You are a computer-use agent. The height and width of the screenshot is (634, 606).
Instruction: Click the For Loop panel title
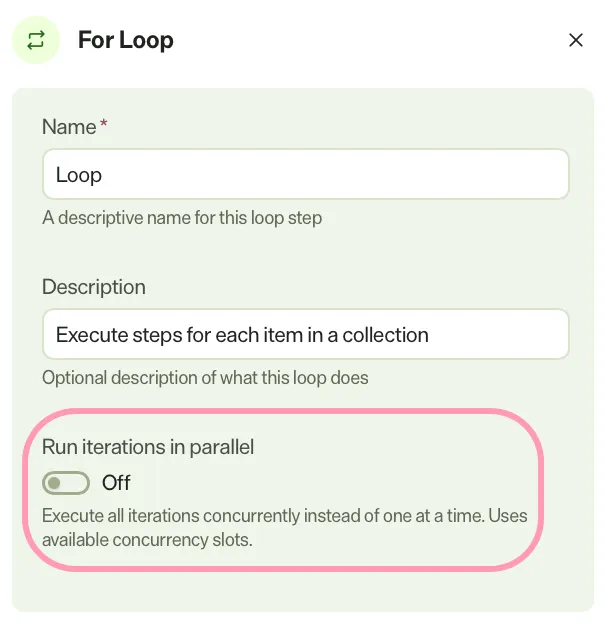[126, 40]
